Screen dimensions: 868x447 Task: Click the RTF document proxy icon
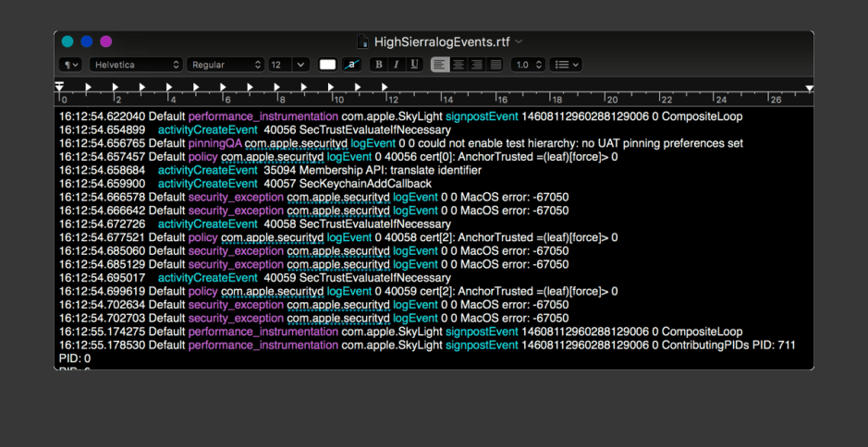pos(363,42)
